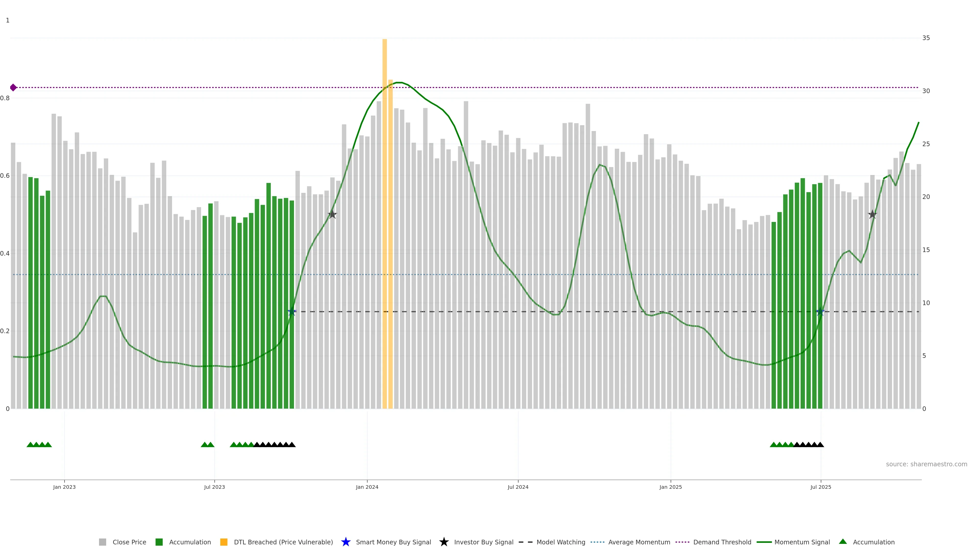Click the blue Smart Money star in legend
Image resolution: width=980 pixels, height=551 pixels.
coord(346,542)
